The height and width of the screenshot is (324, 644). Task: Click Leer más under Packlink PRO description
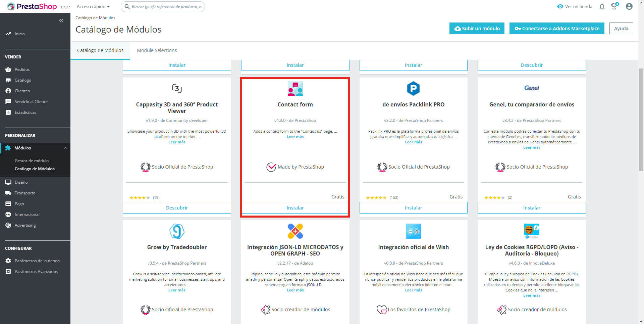point(413,142)
